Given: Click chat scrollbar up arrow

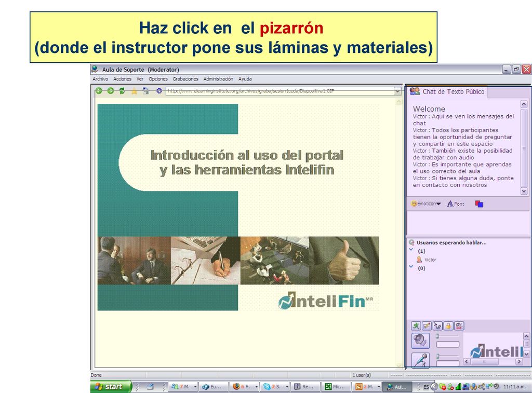Looking at the screenshot, I should (524, 104).
